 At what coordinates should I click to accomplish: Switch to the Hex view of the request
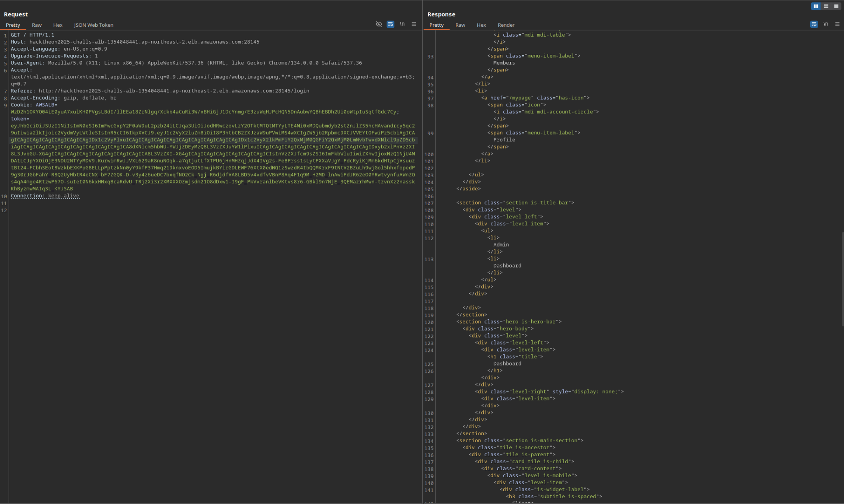click(x=58, y=25)
